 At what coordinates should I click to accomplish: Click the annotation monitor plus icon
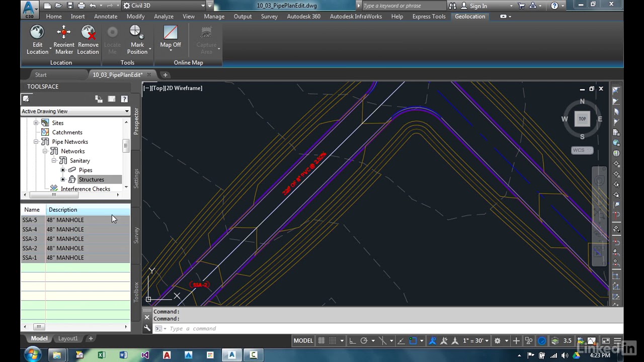point(516,341)
